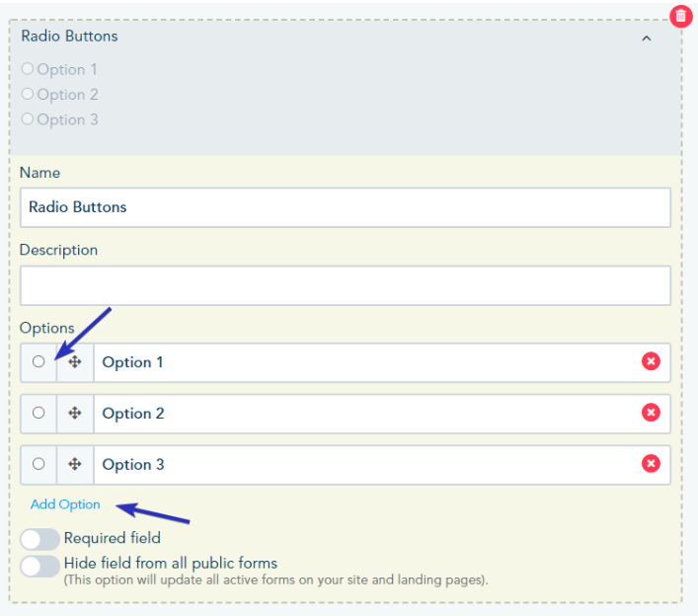Select the default radio for Option 2
Screen dimensions: 698x616
[39, 413]
